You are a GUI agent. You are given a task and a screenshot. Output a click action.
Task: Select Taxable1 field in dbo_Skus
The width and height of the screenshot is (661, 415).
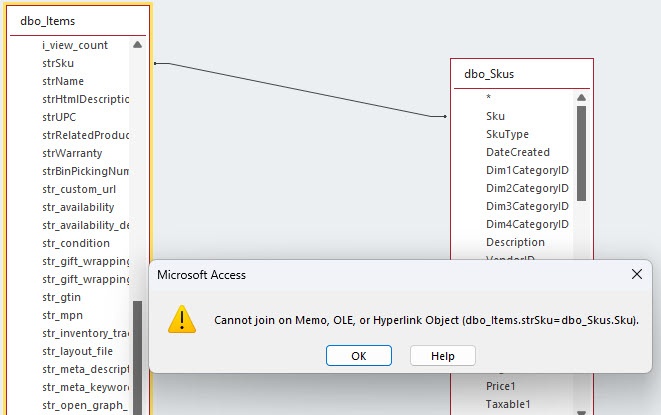pos(508,404)
